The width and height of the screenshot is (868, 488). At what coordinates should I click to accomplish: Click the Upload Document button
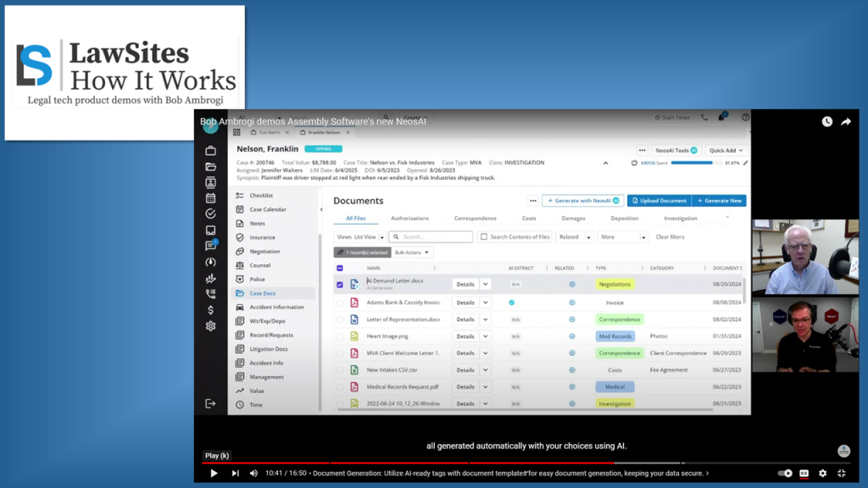659,201
